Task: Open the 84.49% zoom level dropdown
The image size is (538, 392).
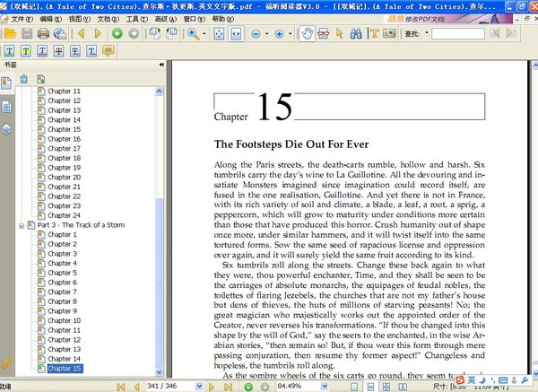Action: coord(325,387)
